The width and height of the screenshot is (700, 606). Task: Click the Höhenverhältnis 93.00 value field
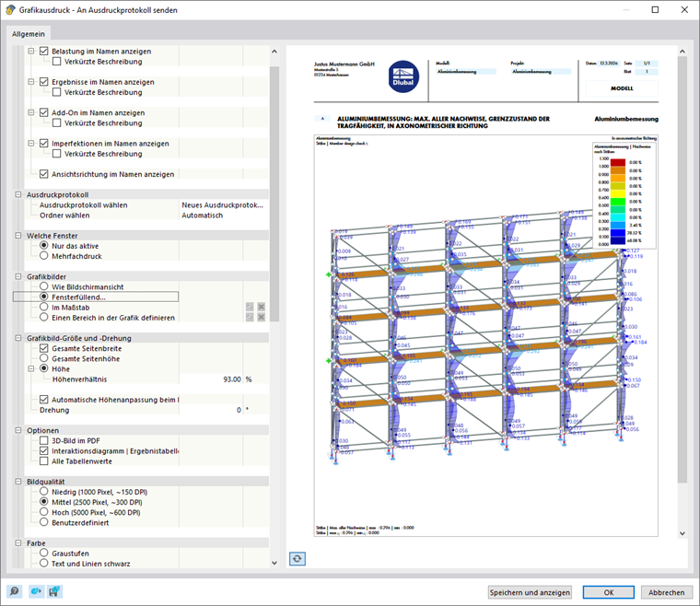pos(211,379)
